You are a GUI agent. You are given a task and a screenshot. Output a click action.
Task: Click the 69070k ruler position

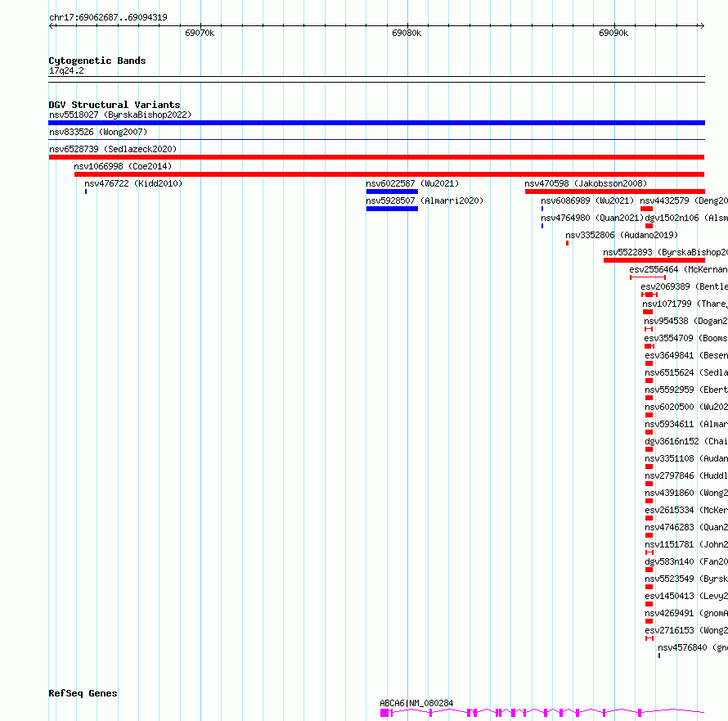coord(200,33)
